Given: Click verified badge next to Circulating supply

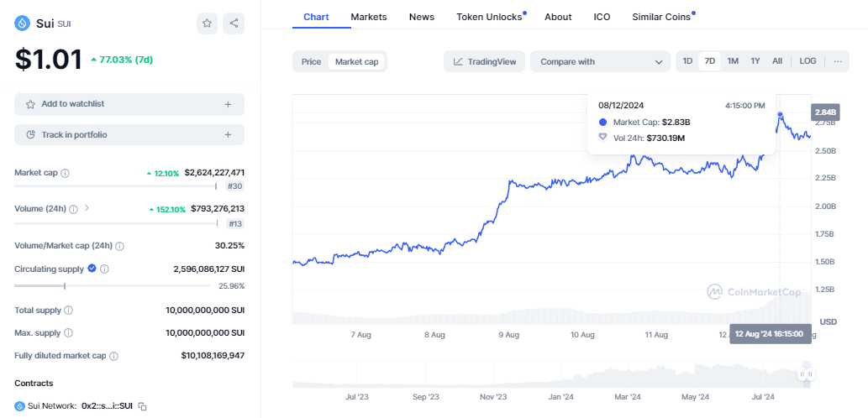Looking at the screenshot, I should click(x=92, y=269).
